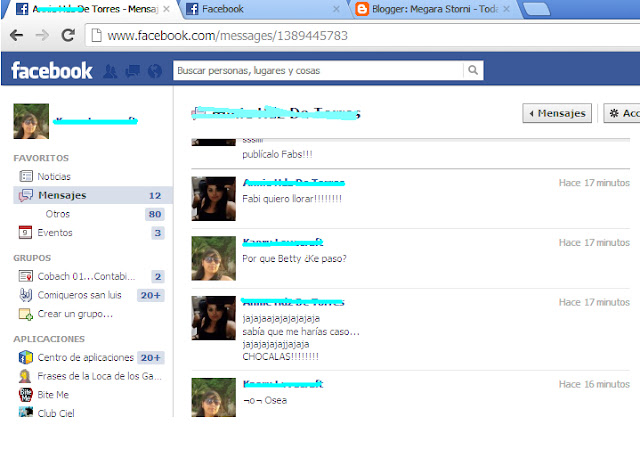Open Frases de la Loca app link
640x450 pixels.
click(100, 376)
